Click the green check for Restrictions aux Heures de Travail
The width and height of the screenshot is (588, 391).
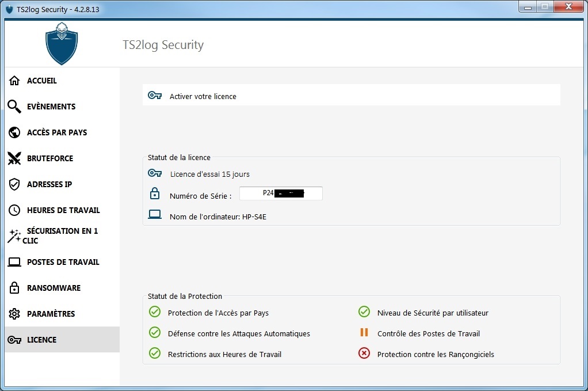pyautogui.click(x=155, y=353)
